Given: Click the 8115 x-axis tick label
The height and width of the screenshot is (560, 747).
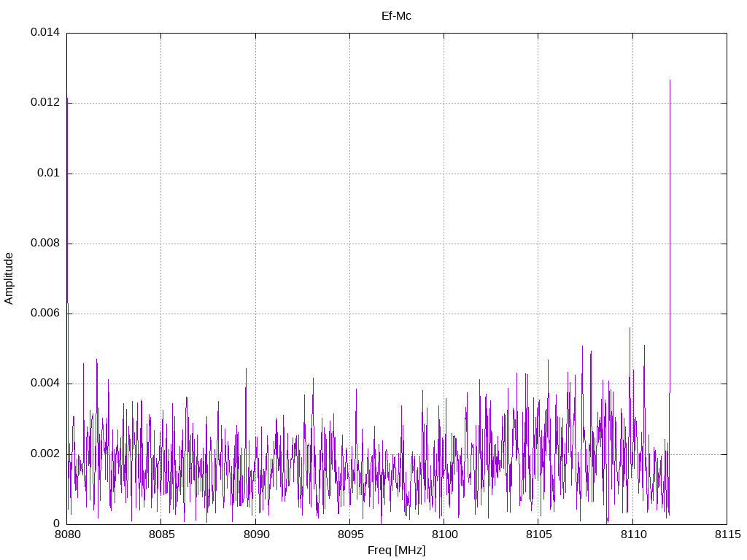Looking at the screenshot, I should (x=727, y=534).
